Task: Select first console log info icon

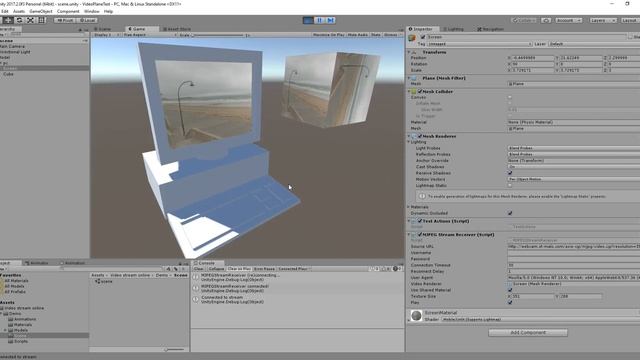Action: coord(196,277)
